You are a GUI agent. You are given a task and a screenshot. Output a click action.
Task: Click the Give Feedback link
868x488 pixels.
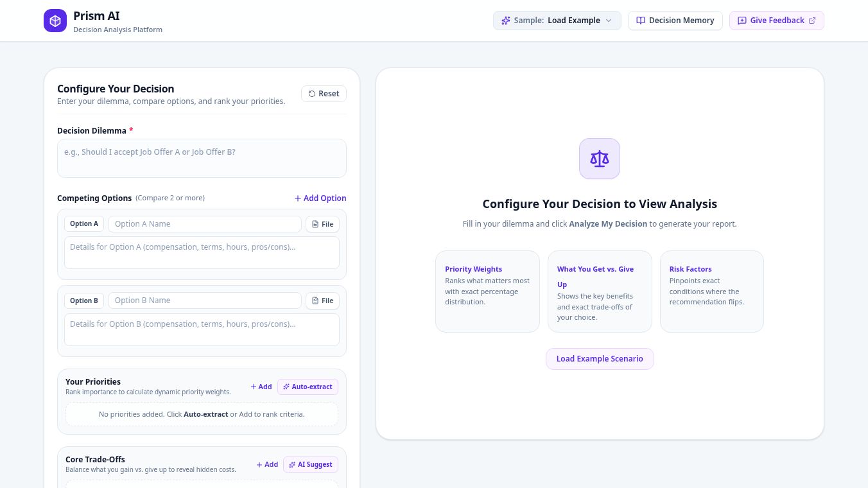coord(777,21)
